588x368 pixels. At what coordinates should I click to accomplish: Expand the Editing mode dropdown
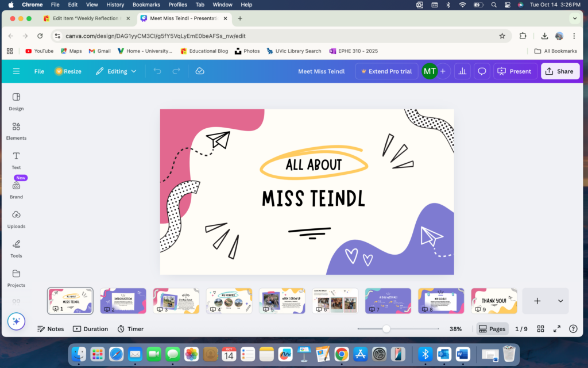[x=116, y=71]
